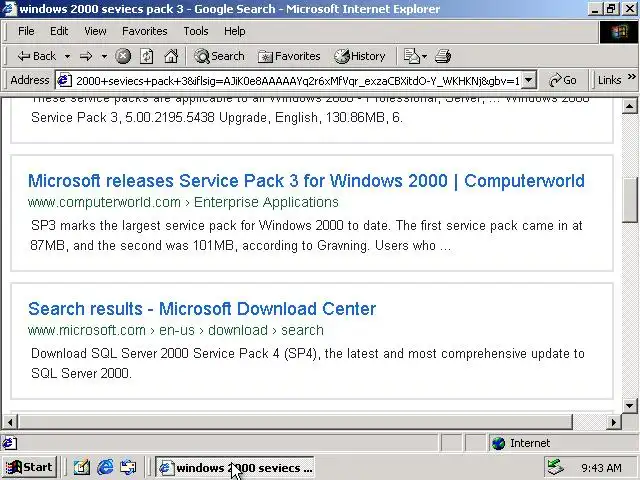
Task: Open the Tools menu
Action: 196,31
